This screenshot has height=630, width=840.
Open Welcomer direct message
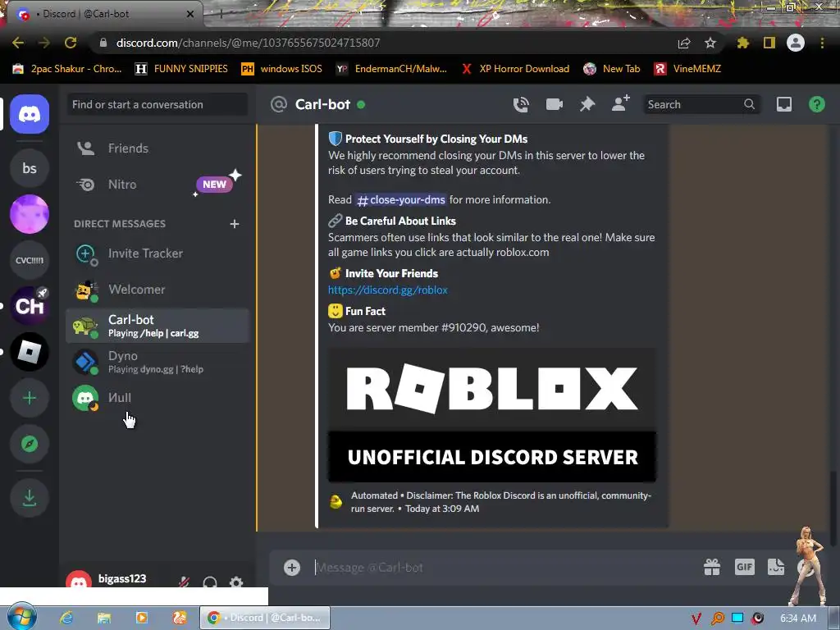(157, 290)
